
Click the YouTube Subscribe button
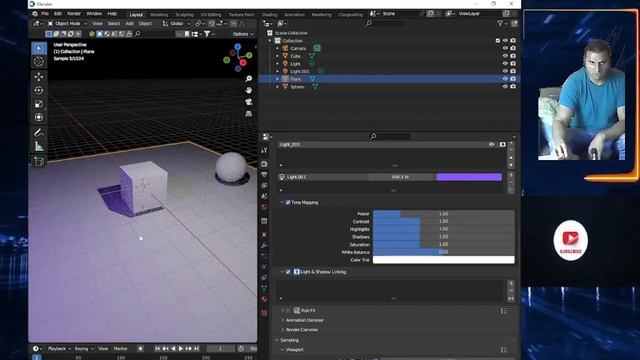(x=571, y=241)
